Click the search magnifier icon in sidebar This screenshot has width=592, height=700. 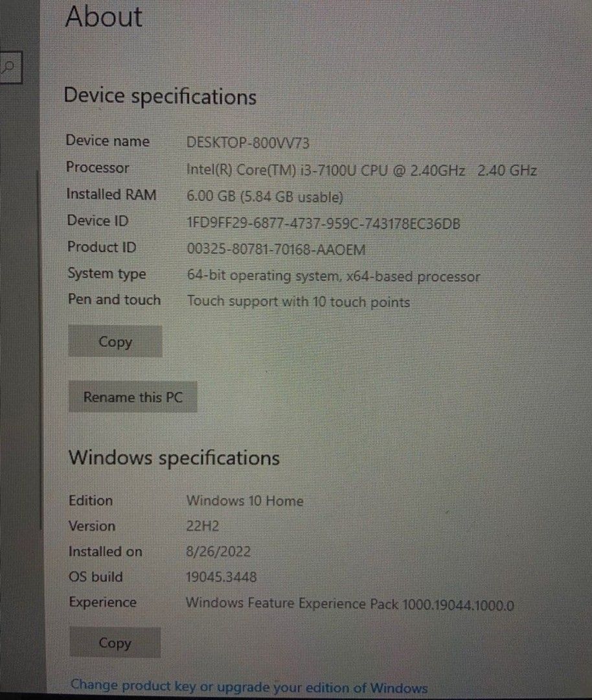pyautogui.click(x=8, y=67)
